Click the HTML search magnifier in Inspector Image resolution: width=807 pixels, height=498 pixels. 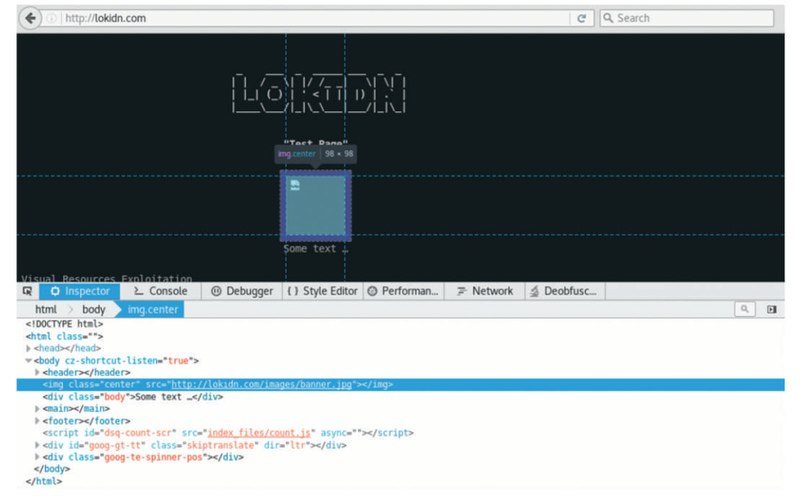point(745,309)
